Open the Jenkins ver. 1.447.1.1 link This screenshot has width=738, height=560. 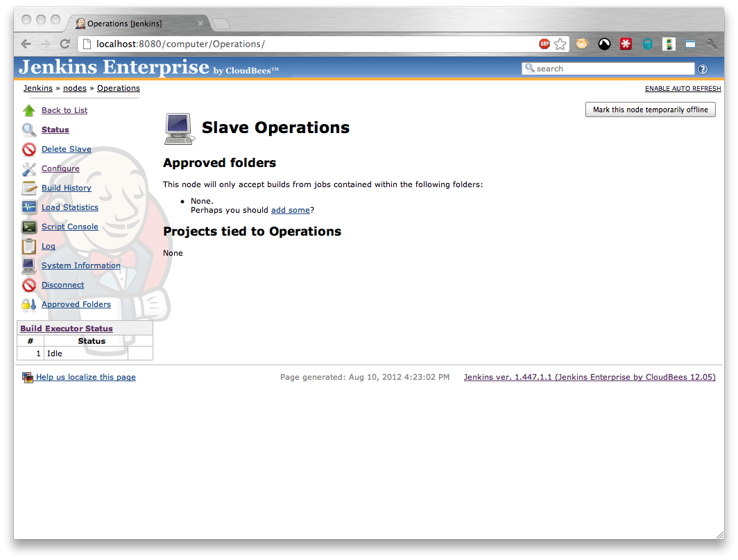590,377
